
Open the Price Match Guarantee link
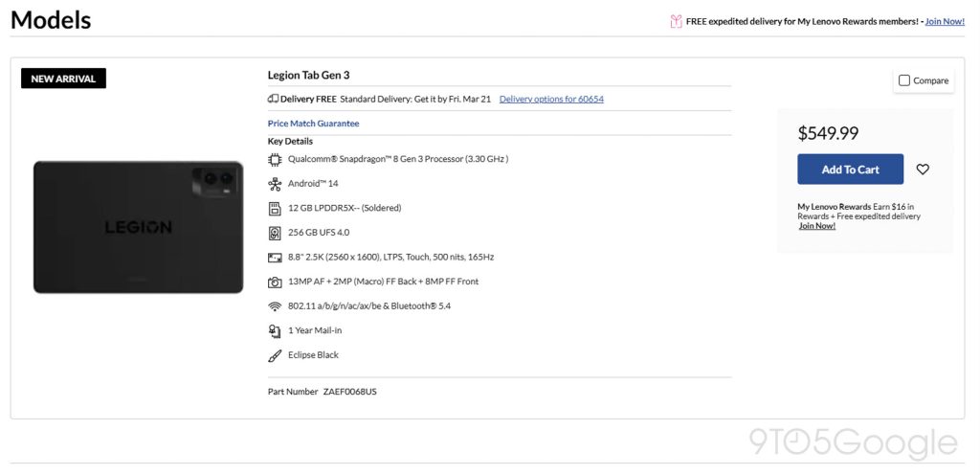coord(314,124)
